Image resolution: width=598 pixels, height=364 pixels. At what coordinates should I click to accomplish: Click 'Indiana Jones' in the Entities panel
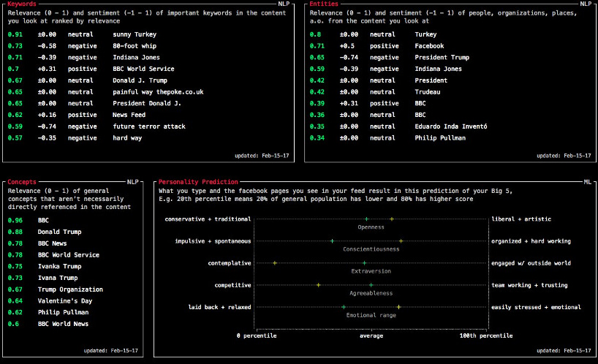(438, 69)
